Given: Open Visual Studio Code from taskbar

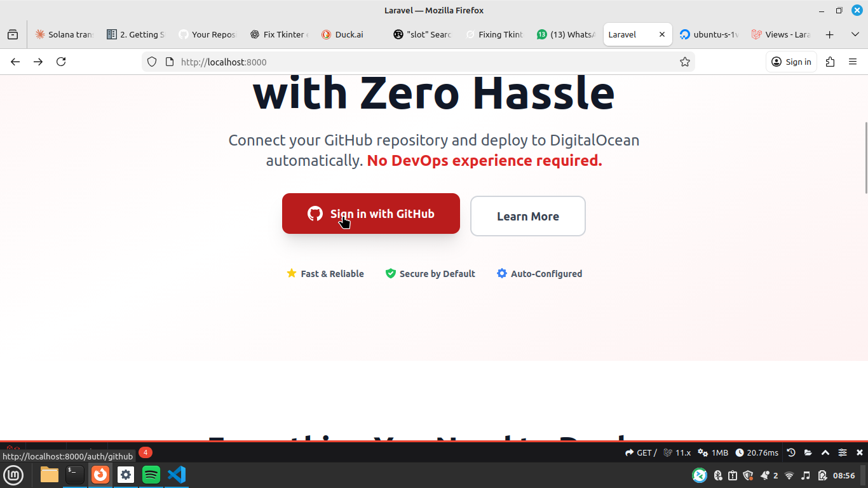Looking at the screenshot, I should pyautogui.click(x=177, y=475).
